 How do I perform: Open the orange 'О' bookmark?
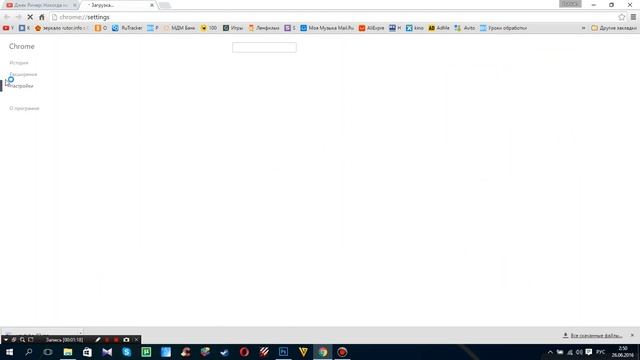coord(101,28)
